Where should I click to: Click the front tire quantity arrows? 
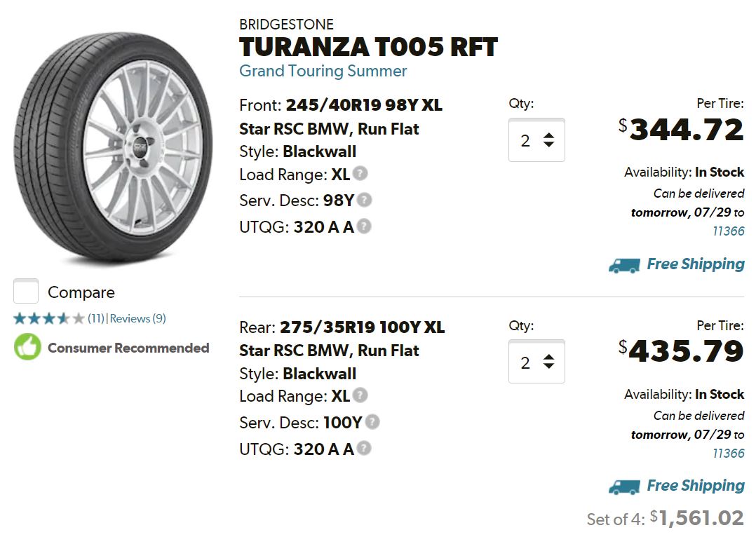point(548,140)
